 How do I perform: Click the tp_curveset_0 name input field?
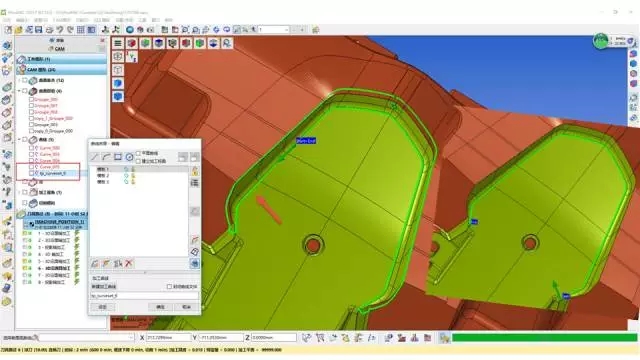tap(144, 296)
